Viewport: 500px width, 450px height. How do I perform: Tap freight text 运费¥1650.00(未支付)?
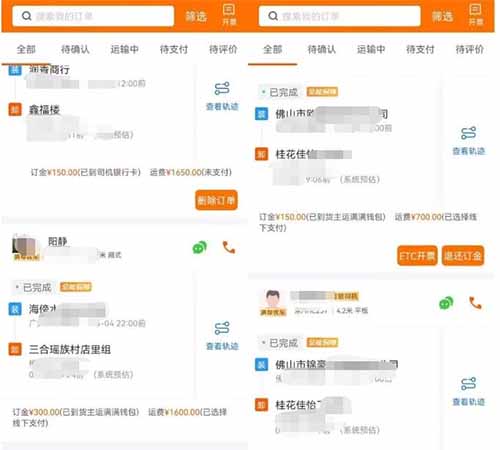[x=191, y=172]
